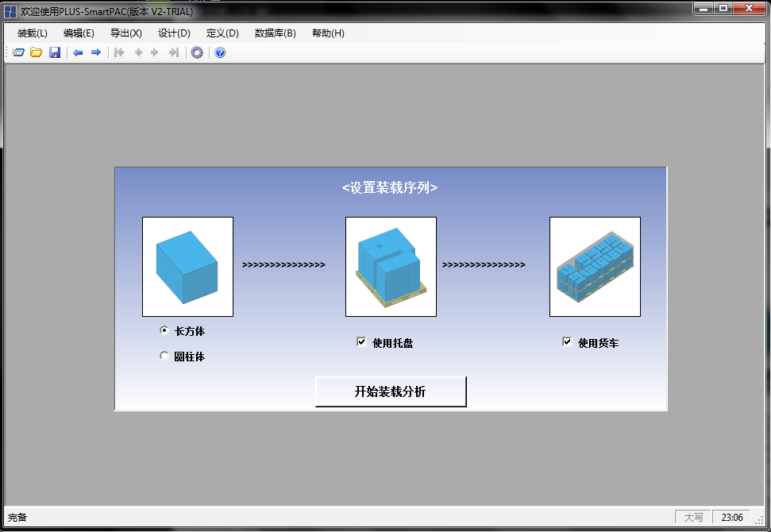Click the 大写 caps lock indicator
This screenshot has width=771, height=532.
click(693, 517)
